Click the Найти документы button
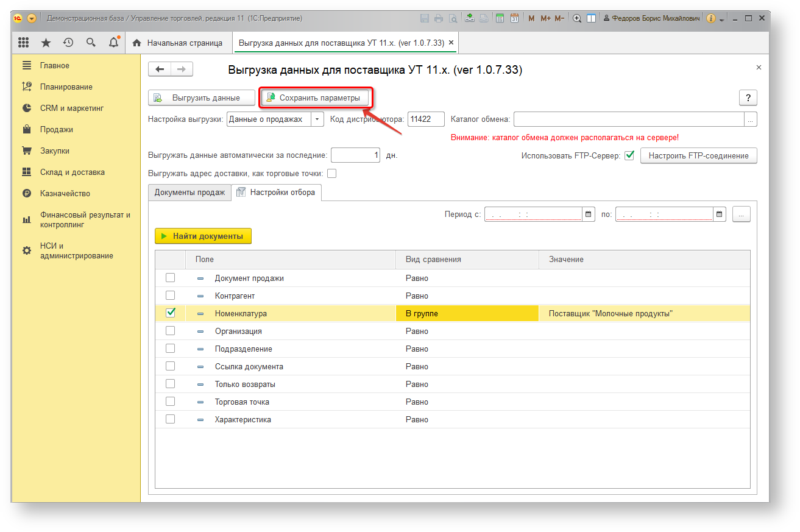Image resolution: width=800 pixels, height=532 pixels. point(203,236)
